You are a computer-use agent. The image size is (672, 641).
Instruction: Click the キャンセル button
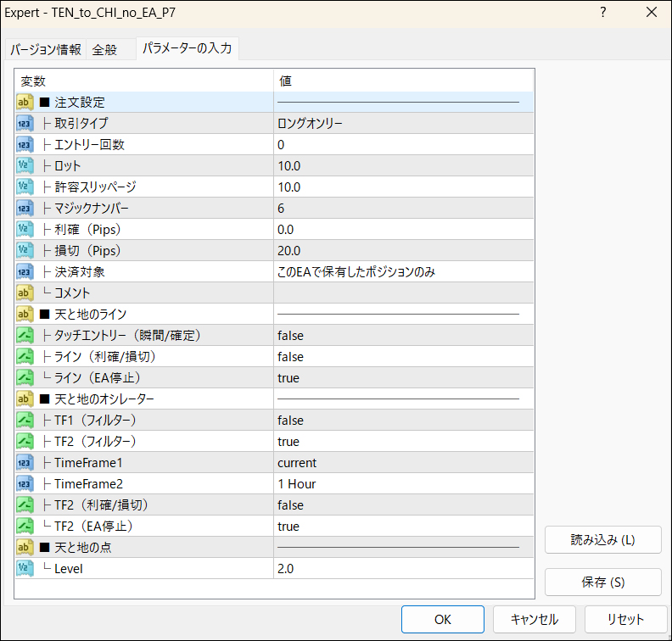coord(534,619)
